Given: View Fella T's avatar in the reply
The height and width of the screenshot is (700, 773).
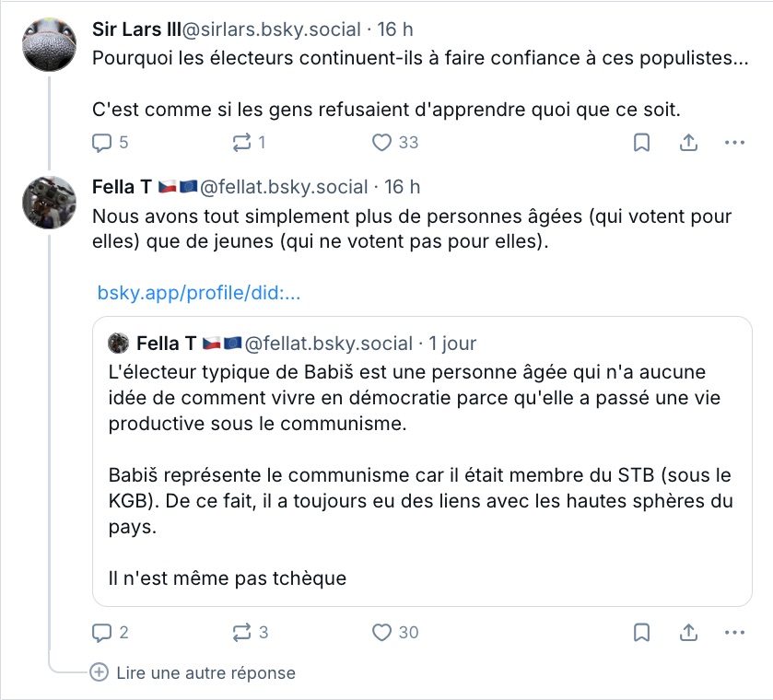Looking at the screenshot, I should (x=49, y=203).
